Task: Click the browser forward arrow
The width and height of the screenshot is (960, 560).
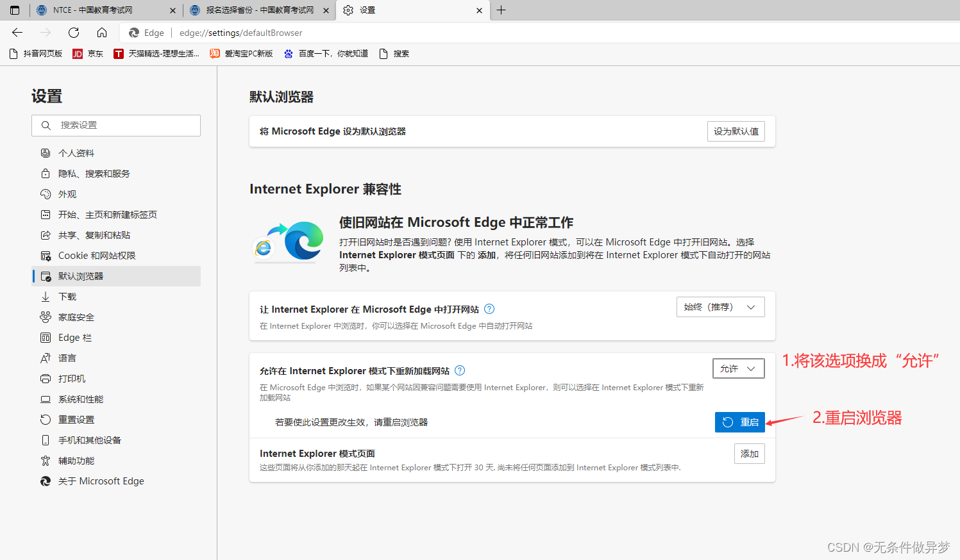Action: pyautogui.click(x=46, y=33)
